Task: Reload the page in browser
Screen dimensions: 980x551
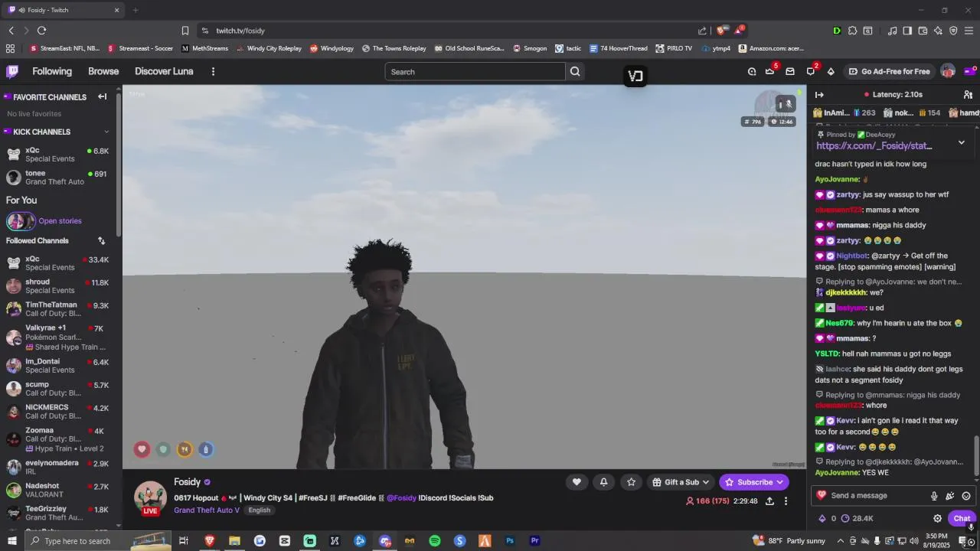Action: click(x=41, y=31)
